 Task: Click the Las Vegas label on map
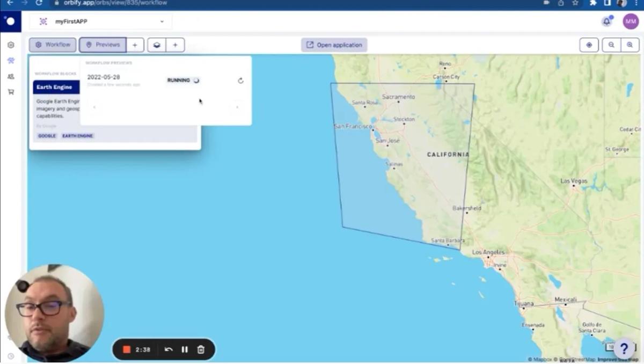[x=574, y=181]
